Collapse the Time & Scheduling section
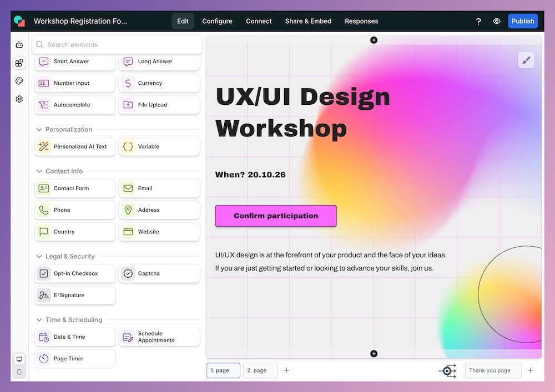 pos(39,319)
